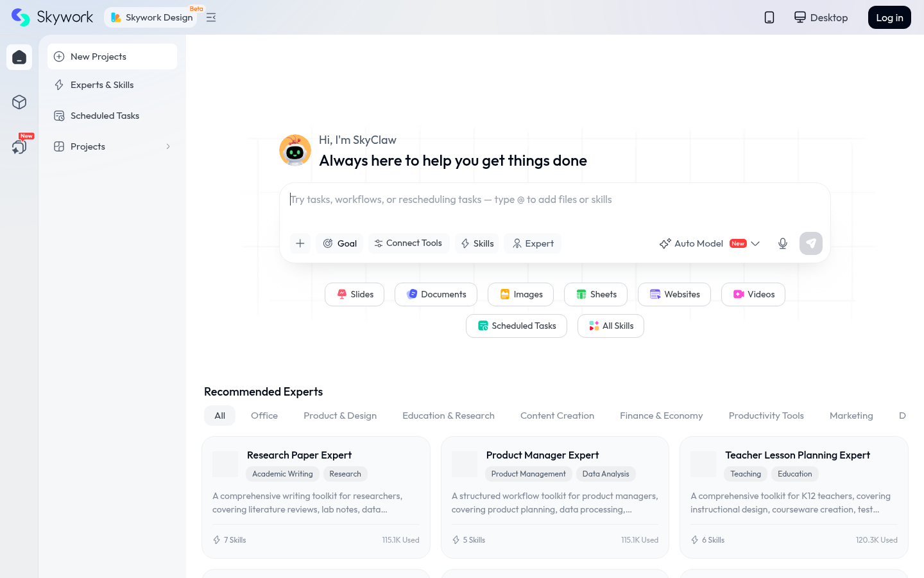Viewport: 924px width, 578px height.
Task: Click the Skywork logo
Action: tap(53, 17)
